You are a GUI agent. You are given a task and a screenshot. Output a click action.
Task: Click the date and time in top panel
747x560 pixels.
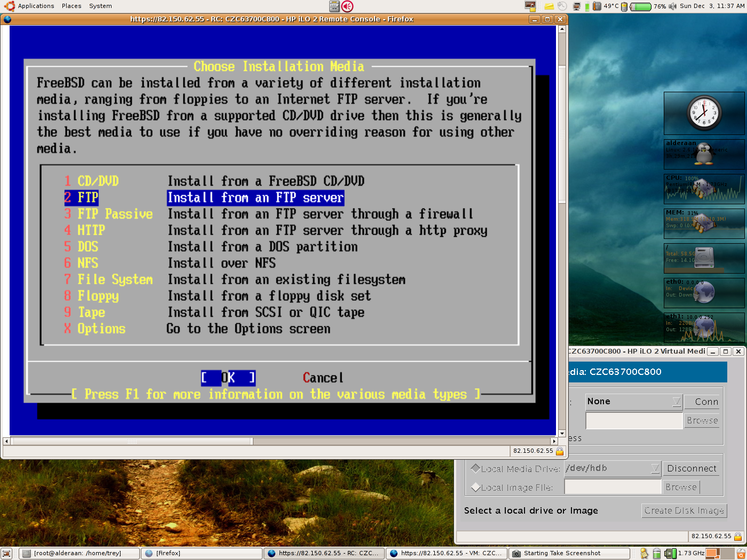point(711,6)
